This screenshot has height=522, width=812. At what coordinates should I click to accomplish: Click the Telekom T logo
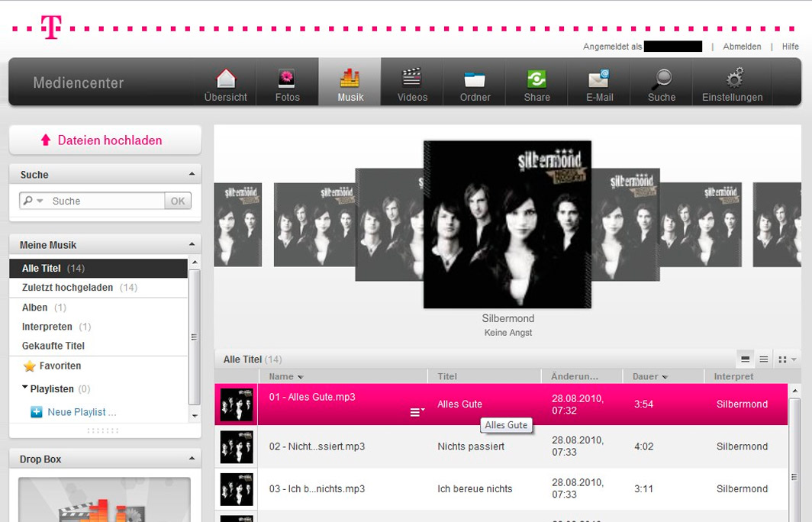pyautogui.click(x=52, y=27)
